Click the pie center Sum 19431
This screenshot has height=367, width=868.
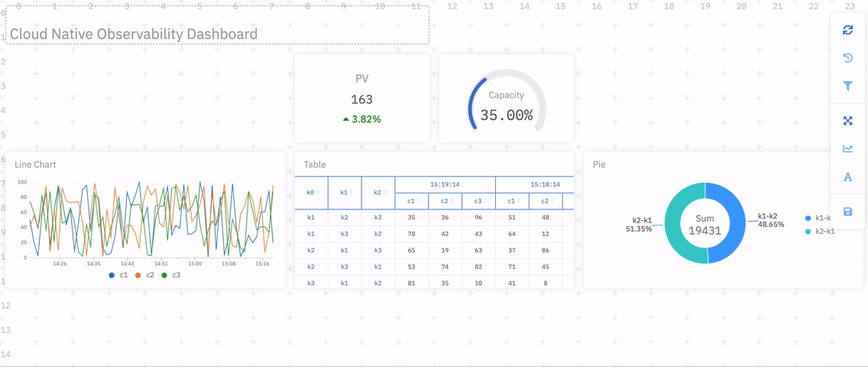(704, 224)
